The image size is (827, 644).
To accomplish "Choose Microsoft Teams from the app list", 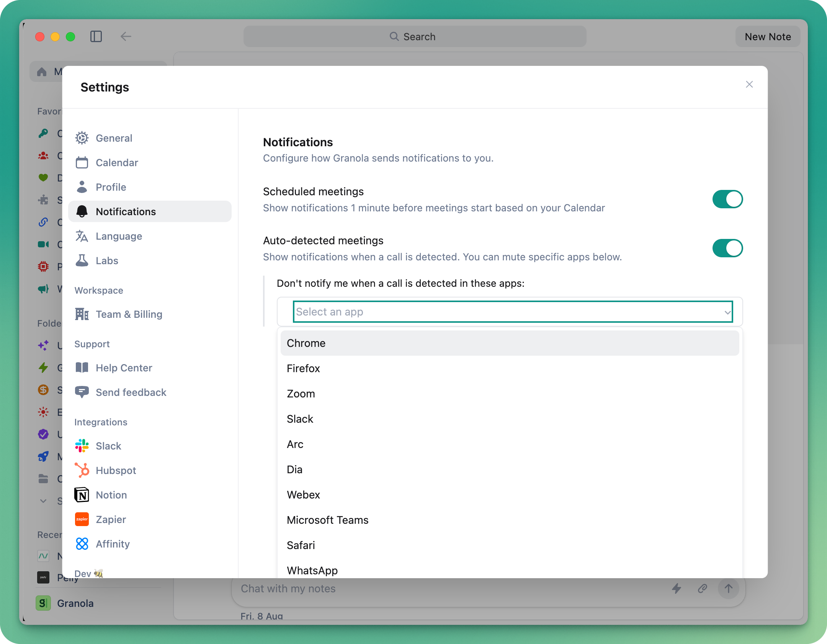I will click(x=510, y=520).
